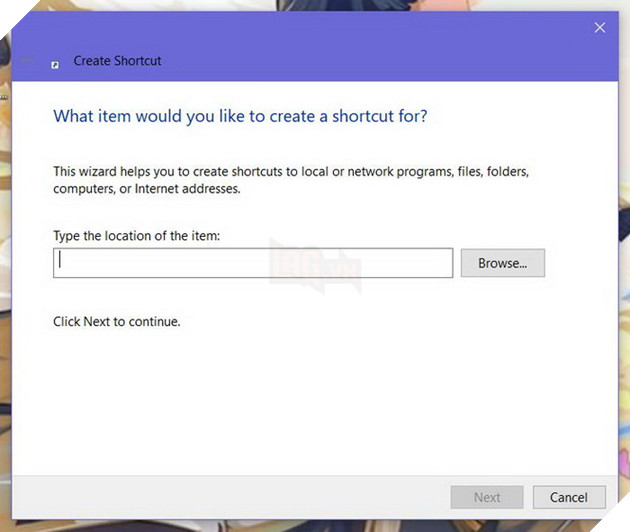Click the desktop wallpaper above the title bar
Screen dimensions: 630x532
(x=300, y=5)
